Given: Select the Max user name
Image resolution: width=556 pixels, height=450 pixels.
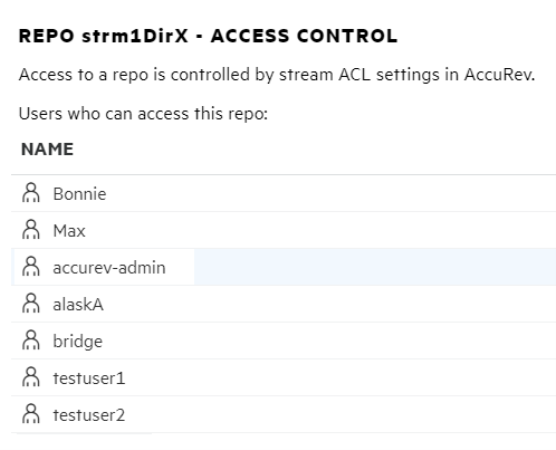Looking at the screenshot, I should pyautogui.click(x=69, y=231).
